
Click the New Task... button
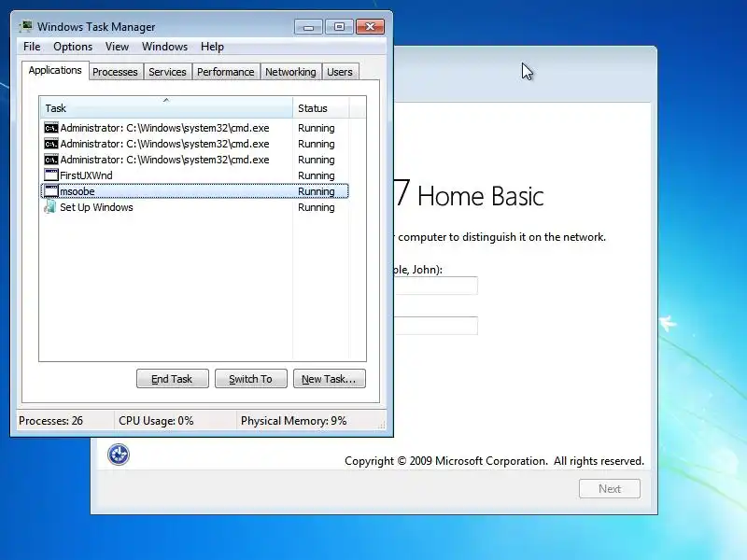pyautogui.click(x=330, y=379)
